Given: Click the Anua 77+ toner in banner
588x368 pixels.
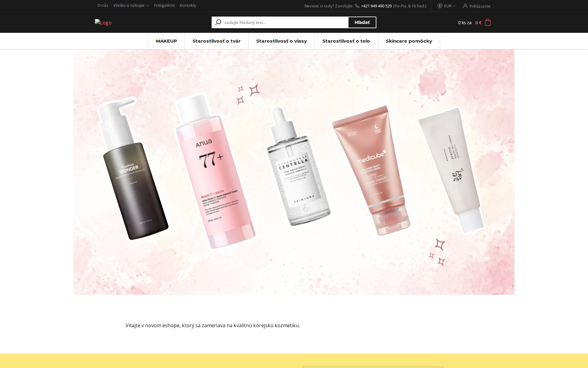Looking at the screenshot, I should (214, 172).
